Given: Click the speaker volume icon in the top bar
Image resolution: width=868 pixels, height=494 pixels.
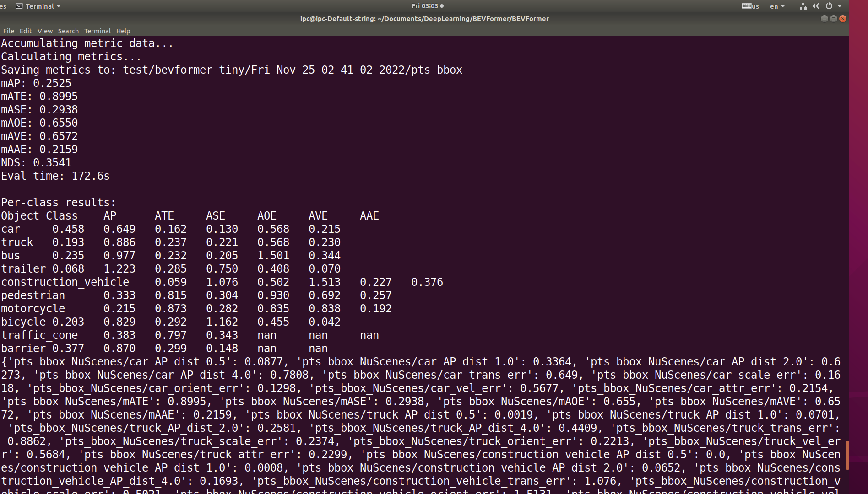Looking at the screenshot, I should [x=816, y=6].
